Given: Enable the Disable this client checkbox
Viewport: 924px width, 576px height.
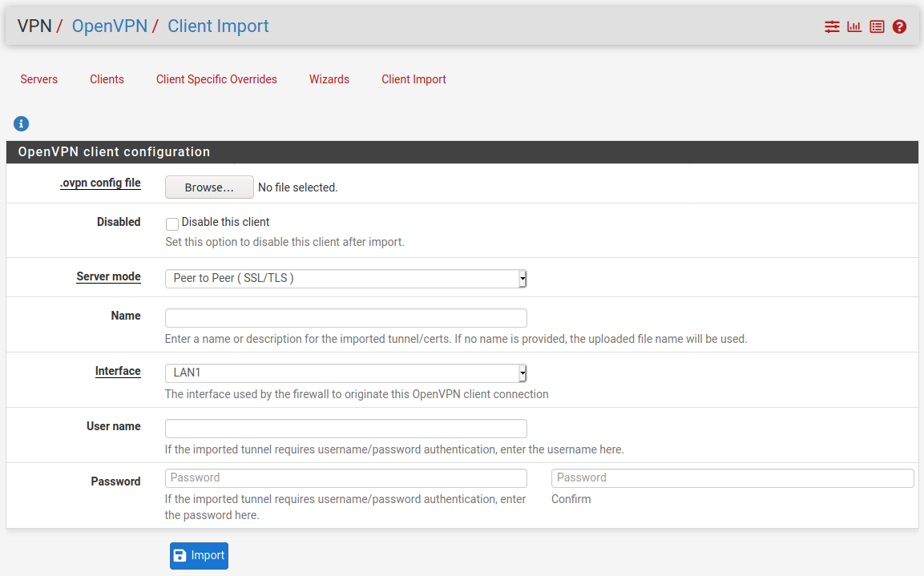Looking at the screenshot, I should click(171, 224).
